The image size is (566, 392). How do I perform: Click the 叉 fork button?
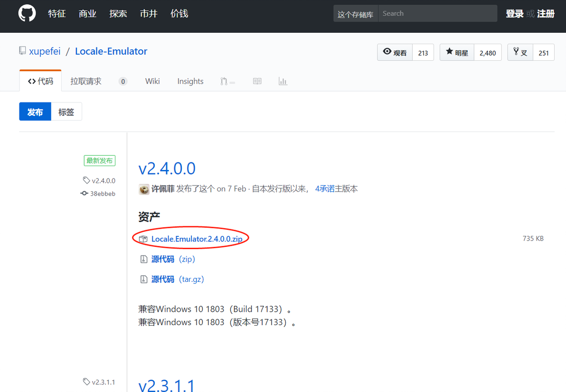coord(520,53)
